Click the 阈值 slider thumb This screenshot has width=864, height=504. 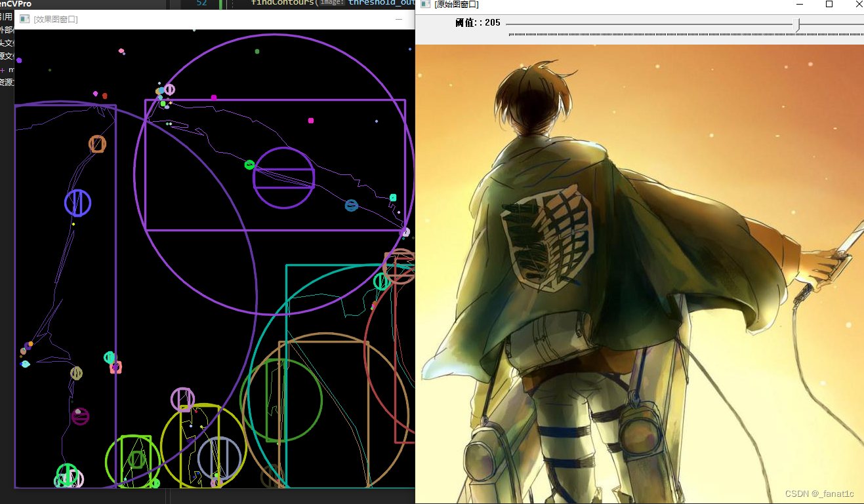point(797,25)
